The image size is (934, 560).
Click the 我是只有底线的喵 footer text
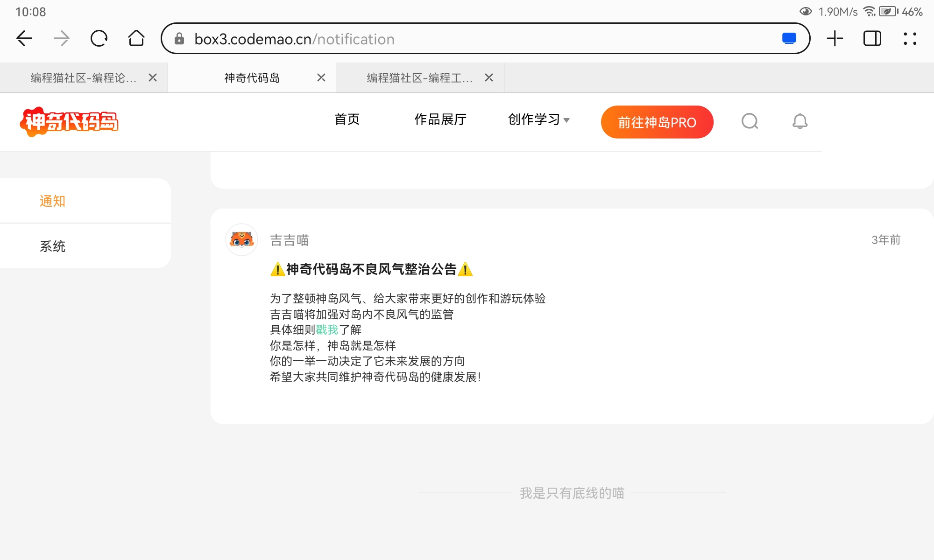[x=572, y=493]
